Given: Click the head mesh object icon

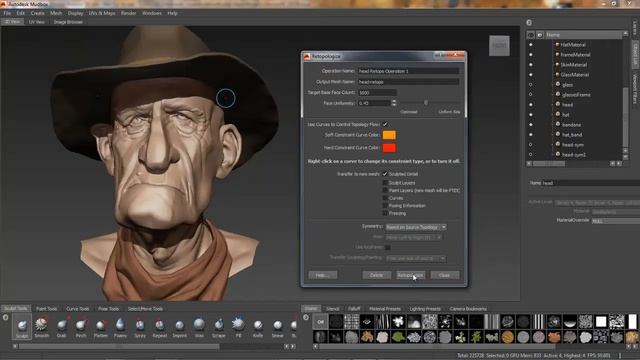Looking at the screenshot, I should [x=558, y=104].
